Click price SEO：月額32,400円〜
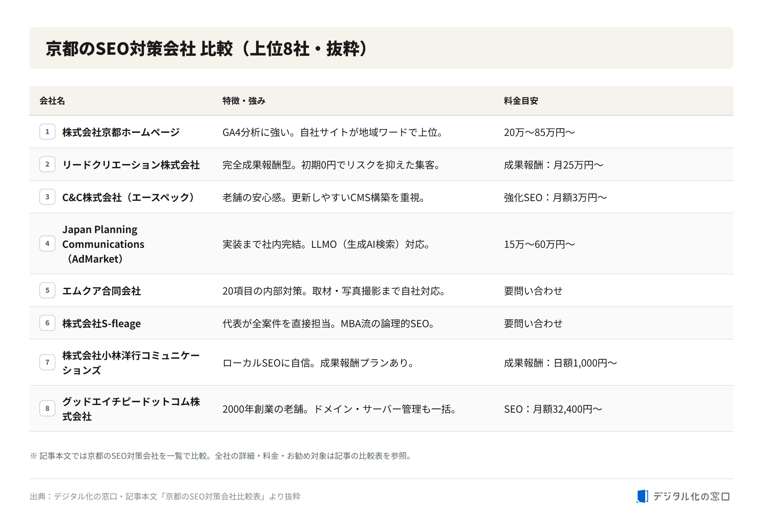Viewport: 763px width, 532px height. [553, 409]
